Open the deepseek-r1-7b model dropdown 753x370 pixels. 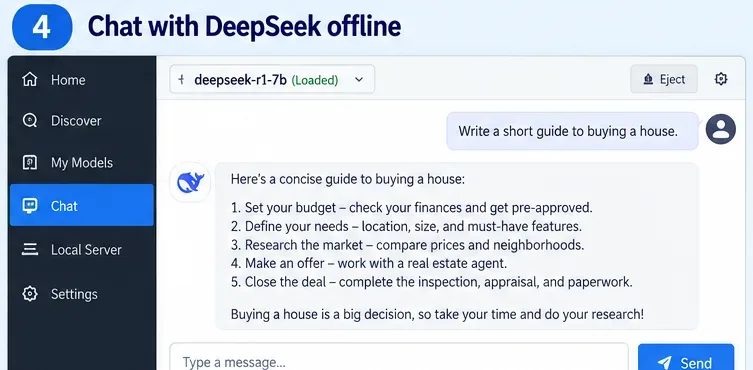click(x=272, y=79)
